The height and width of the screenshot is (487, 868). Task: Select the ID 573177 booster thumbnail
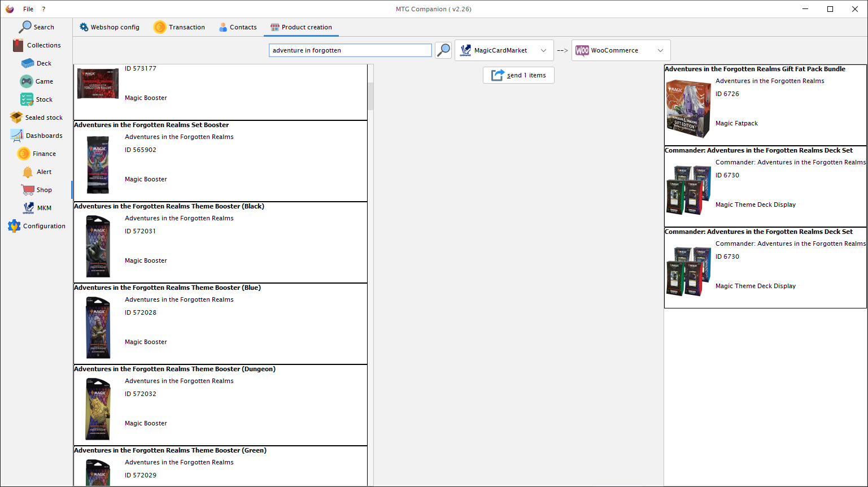[x=98, y=84]
